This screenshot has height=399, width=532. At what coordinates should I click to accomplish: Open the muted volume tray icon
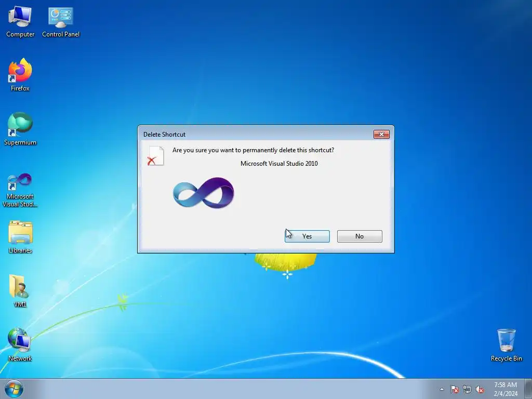[480, 389]
